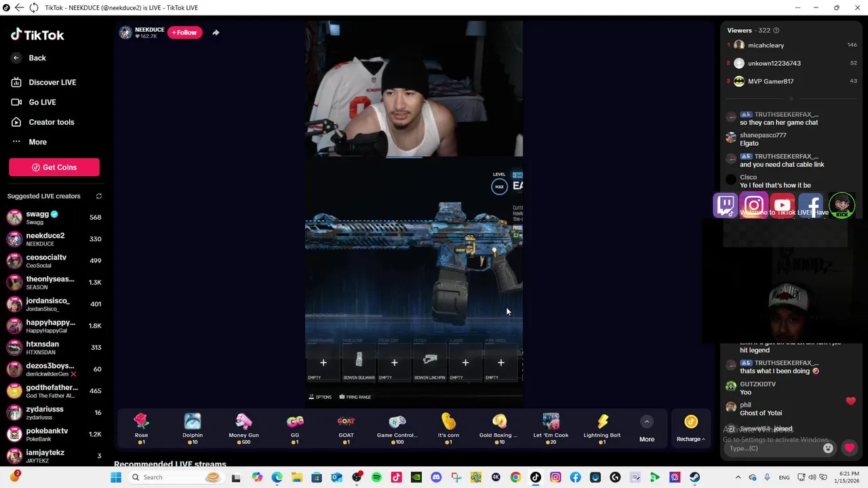868x488 pixels.
Task: Open Creator tools in the sidebar
Action: 43,122
